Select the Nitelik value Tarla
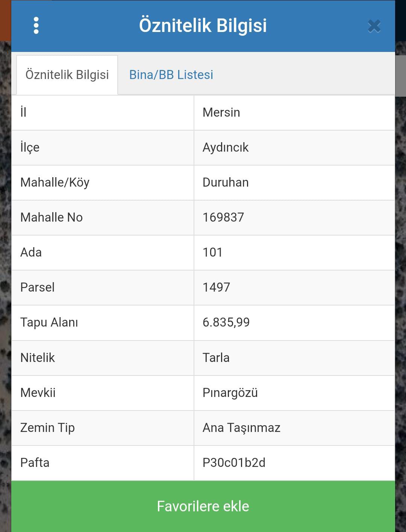 [x=216, y=358]
